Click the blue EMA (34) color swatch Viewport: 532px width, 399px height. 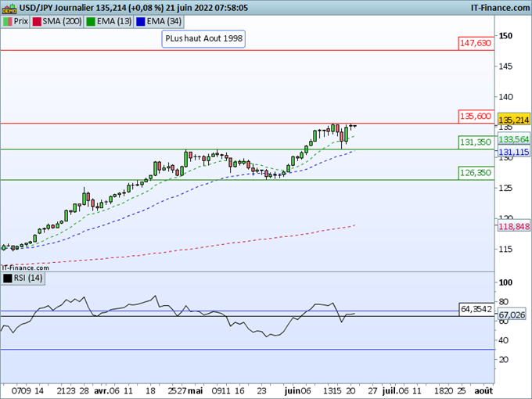tap(141, 21)
